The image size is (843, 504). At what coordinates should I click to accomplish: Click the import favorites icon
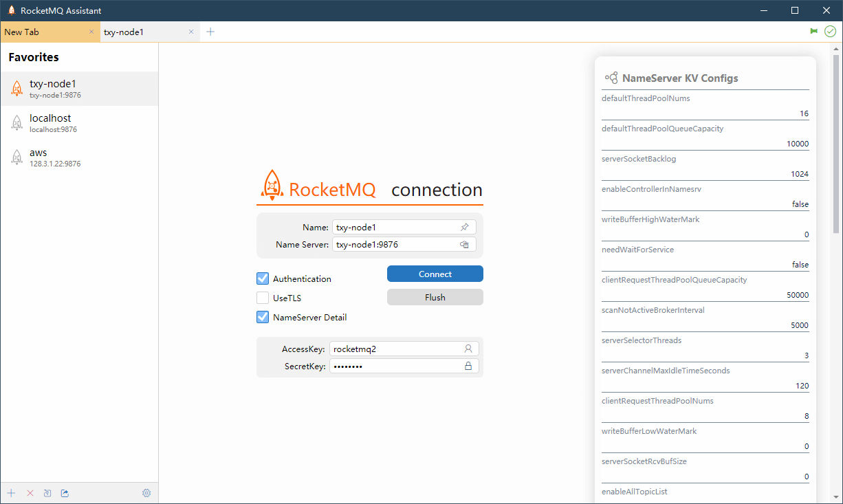[x=47, y=493]
